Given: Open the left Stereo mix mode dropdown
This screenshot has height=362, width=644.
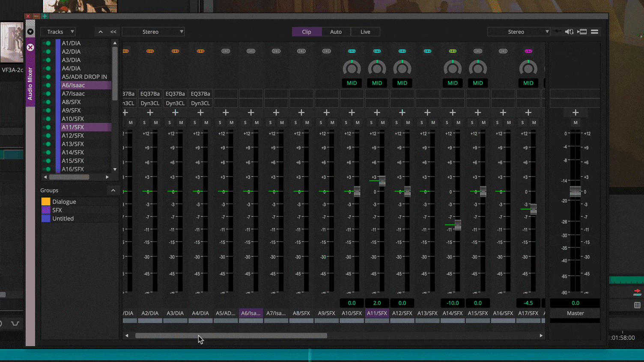Looking at the screenshot, I should click(x=153, y=32).
